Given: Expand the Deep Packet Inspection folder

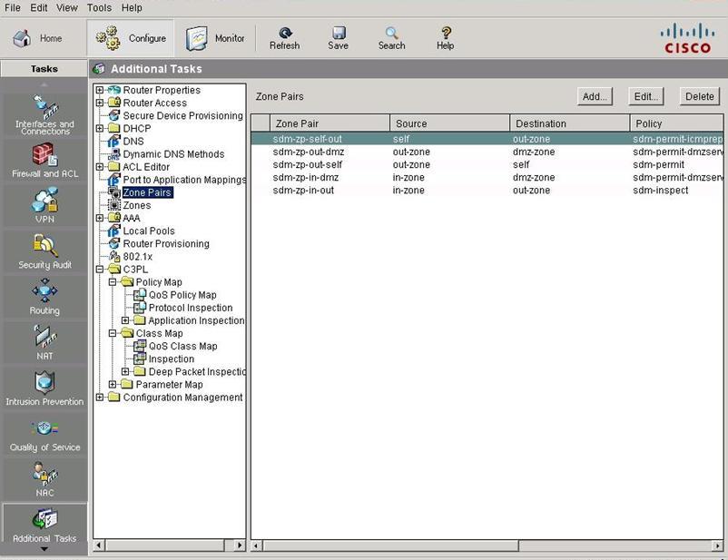Looking at the screenshot, I should click(x=125, y=371).
